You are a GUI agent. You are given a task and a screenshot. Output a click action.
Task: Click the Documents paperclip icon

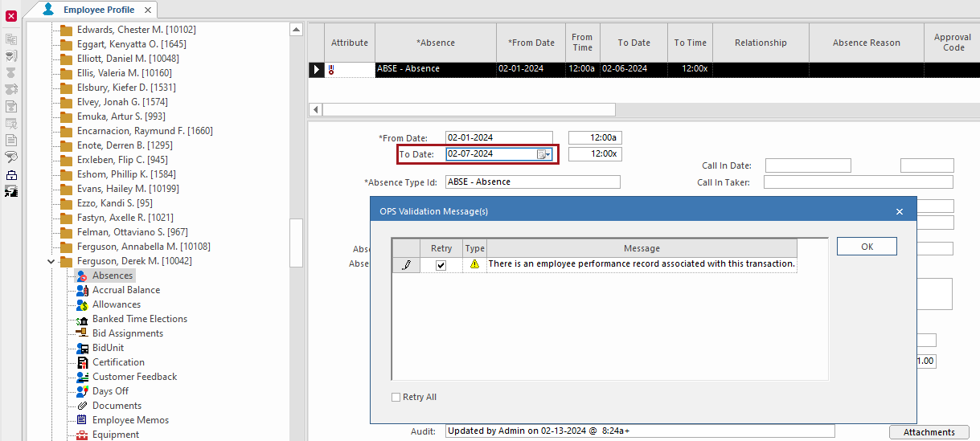82,406
